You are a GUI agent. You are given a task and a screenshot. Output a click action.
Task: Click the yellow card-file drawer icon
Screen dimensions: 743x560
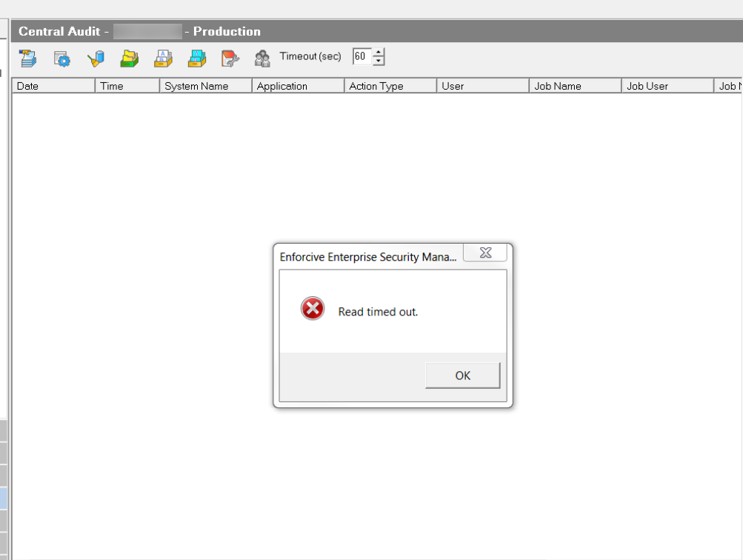(163, 59)
